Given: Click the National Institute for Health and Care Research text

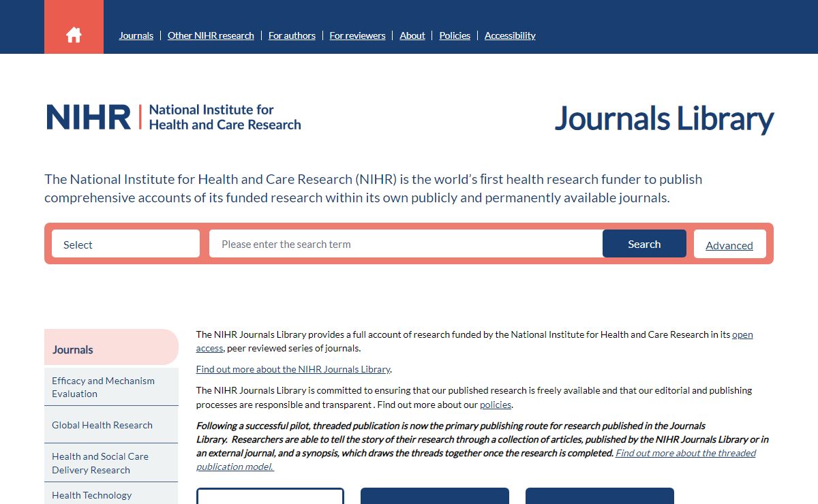Looking at the screenshot, I should (x=225, y=117).
